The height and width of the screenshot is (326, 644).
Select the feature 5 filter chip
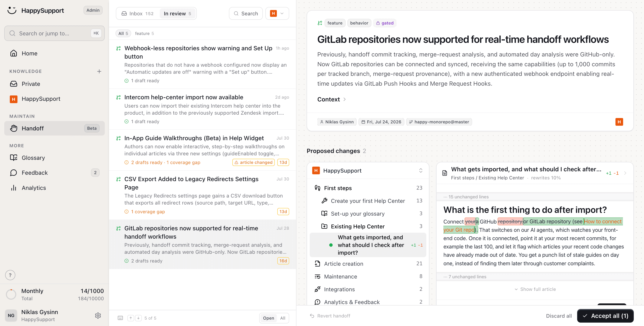tap(144, 33)
